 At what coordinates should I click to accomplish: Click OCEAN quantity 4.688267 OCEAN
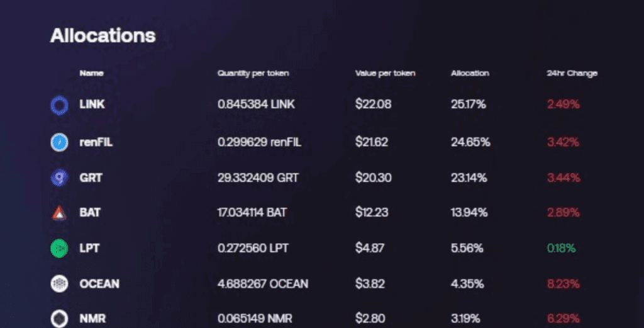(263, 283)
